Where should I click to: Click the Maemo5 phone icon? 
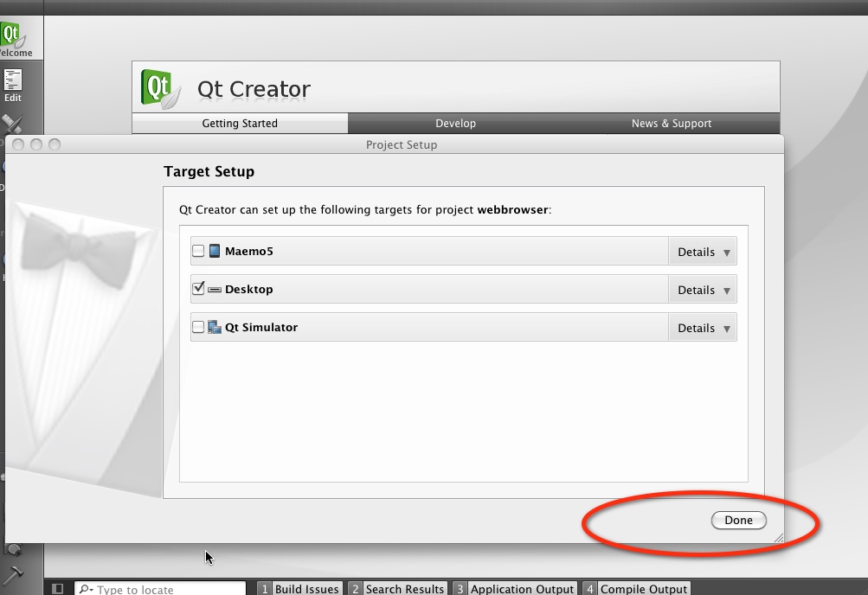click(x=215, y=251)
